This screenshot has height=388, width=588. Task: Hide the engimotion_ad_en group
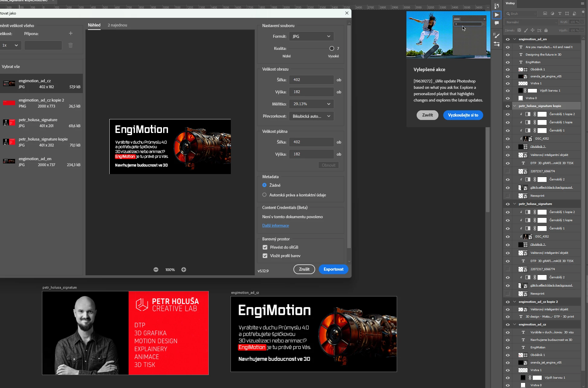(508, 39)
